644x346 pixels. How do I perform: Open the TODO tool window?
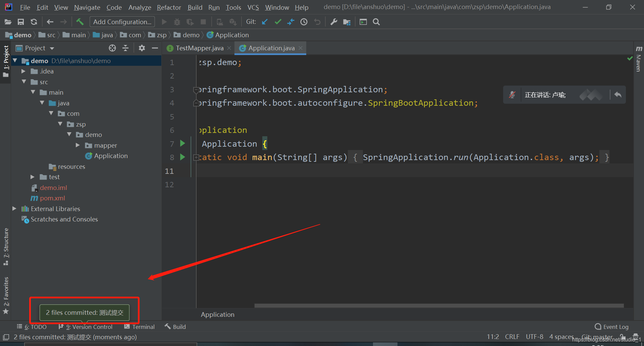coord(32,327)
